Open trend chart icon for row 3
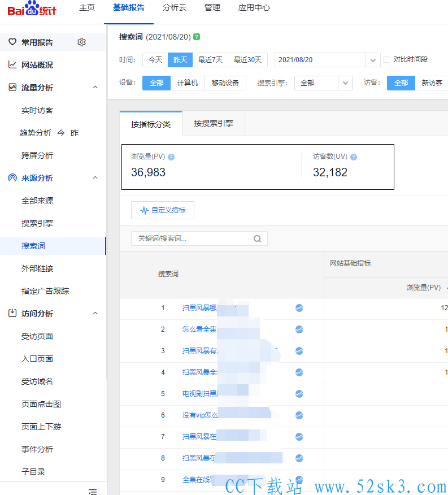This screenshot has width=448, height=495. point(299,351)
